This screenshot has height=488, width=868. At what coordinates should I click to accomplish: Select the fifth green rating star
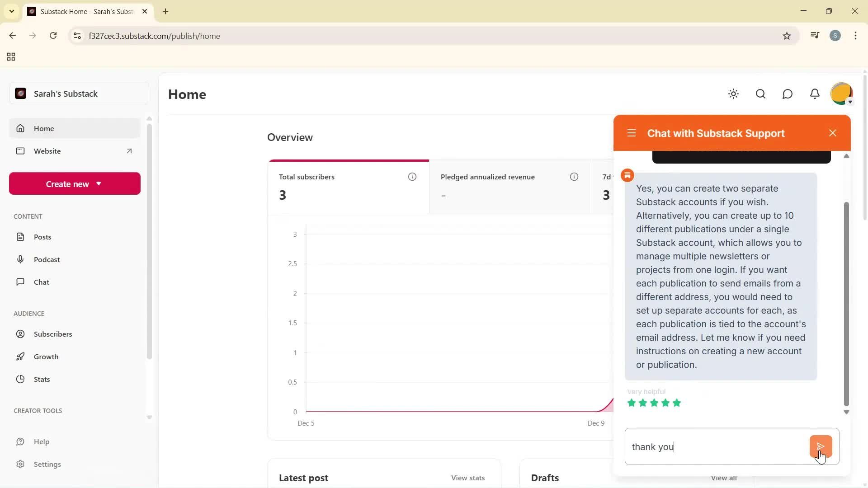[677, 403]
